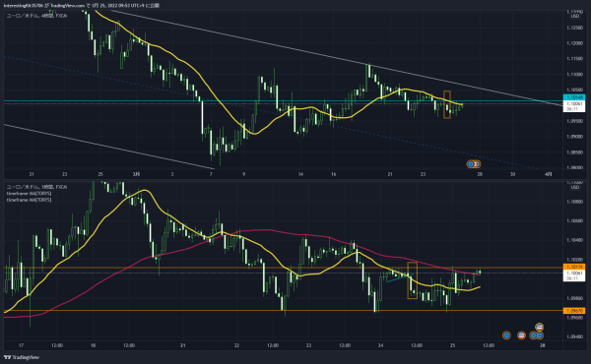Open the US flag event above the lower chart's event row
Image resolution: width=591 pixels, height=364 pixels.
click(540, 327)
